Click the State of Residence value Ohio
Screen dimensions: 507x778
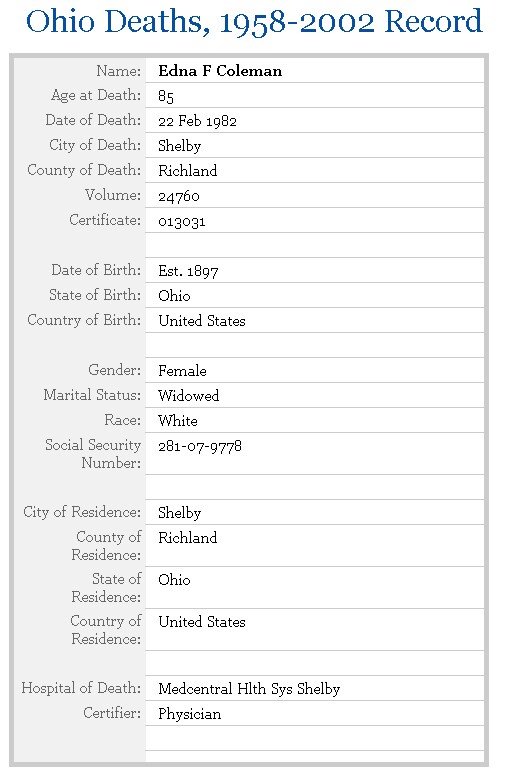(174, 580)
